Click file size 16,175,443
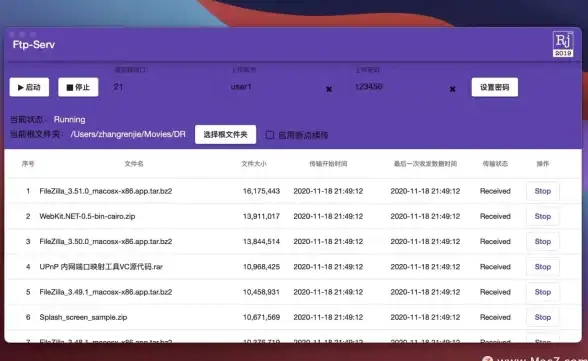 click(261, 191)
